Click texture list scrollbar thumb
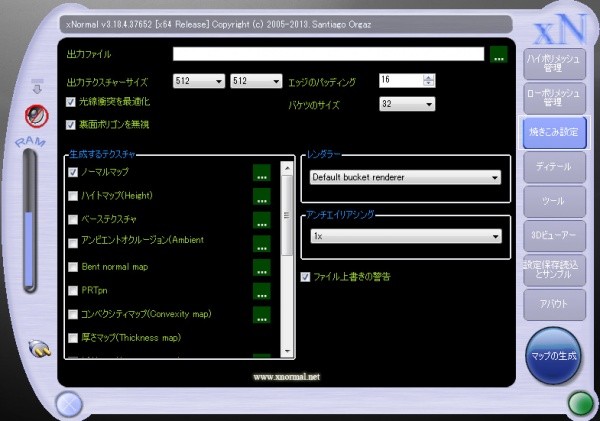Viewport: 600px width, 421px height. tap(287, 215)
